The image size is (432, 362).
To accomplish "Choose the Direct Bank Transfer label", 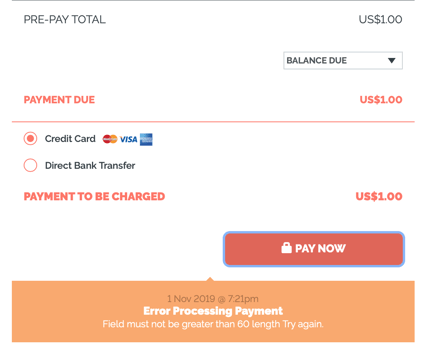I will 90,165.
